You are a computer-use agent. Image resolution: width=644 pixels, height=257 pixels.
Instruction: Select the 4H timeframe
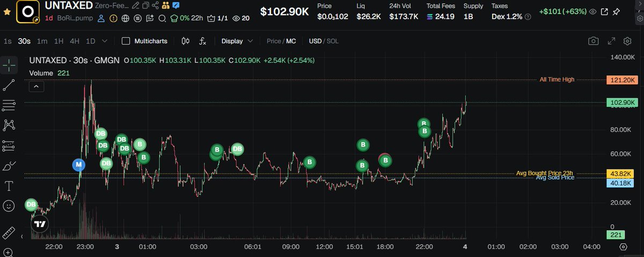[75, 41]
